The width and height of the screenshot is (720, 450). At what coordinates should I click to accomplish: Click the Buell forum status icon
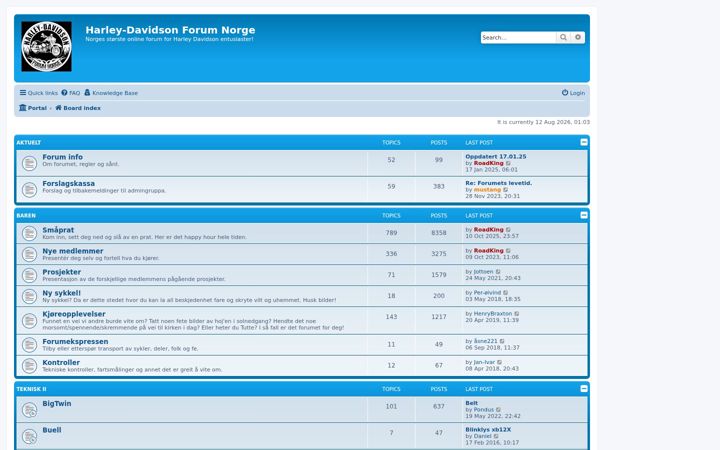click(29, 436)
